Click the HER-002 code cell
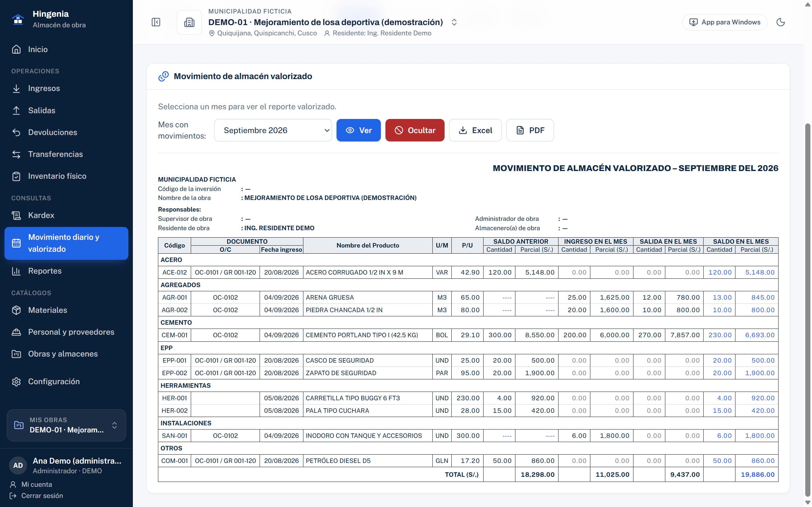812x507 pixels. click(174, 411)
